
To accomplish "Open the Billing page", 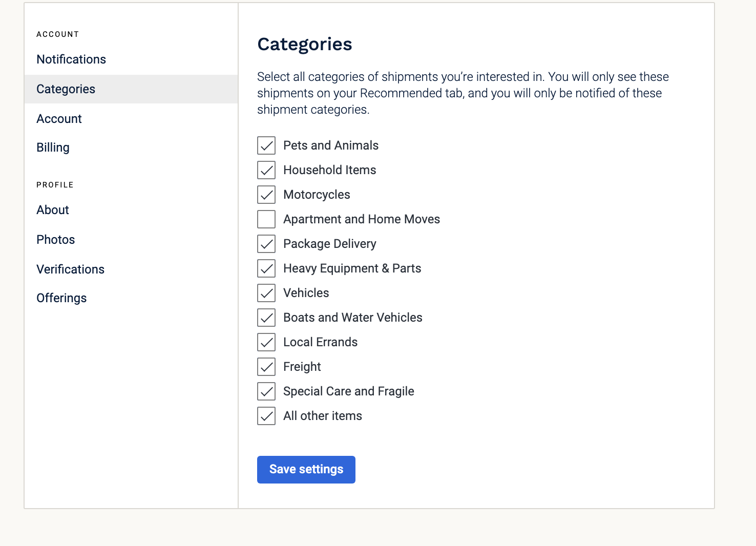I will pyautogui.click(x=53, y=148).
